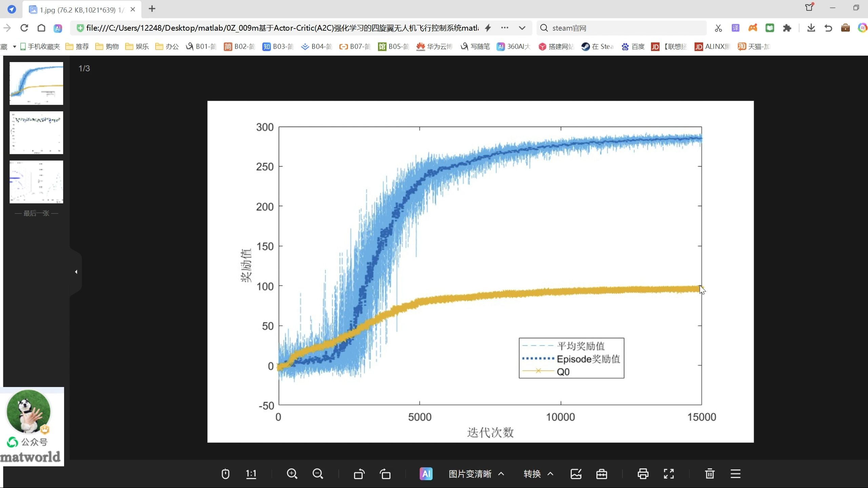The height and width of the screenshot is (488, 868).
Task: Expand the 转换 dropdown menu
Action: 550,474
